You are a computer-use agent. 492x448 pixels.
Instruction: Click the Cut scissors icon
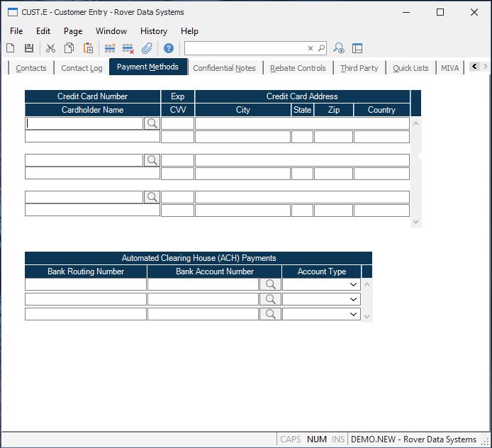tap(50, 48)
